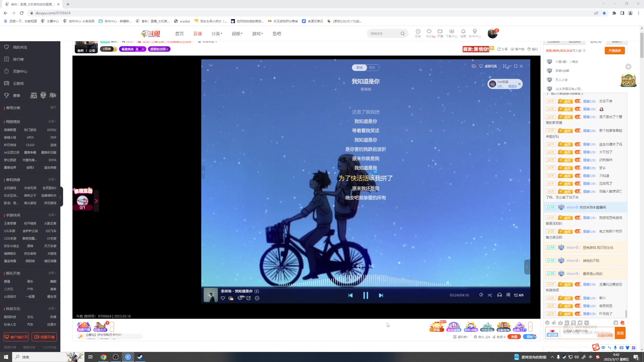Skip to the previous track
Screen dimensions: 644x362
click(351, 295)
